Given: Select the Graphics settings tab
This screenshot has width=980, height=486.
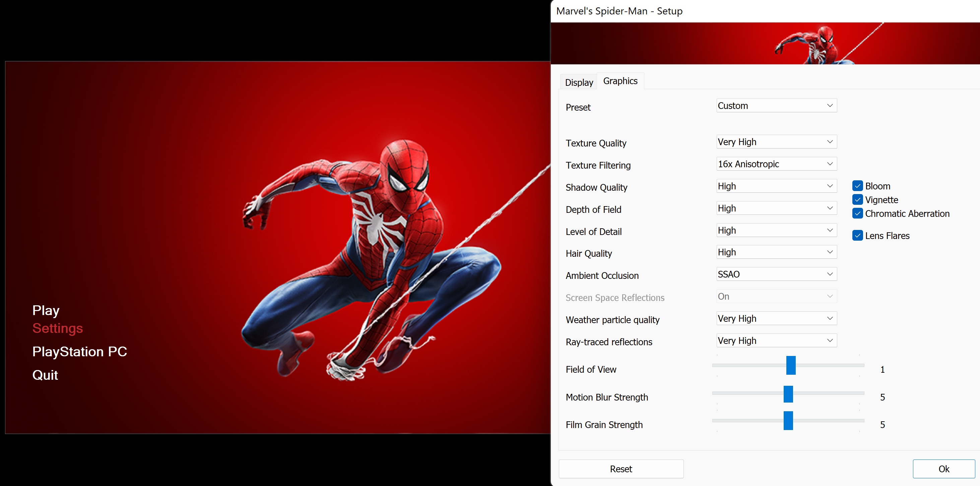Looking at the screenshot, I should (620, 81).
